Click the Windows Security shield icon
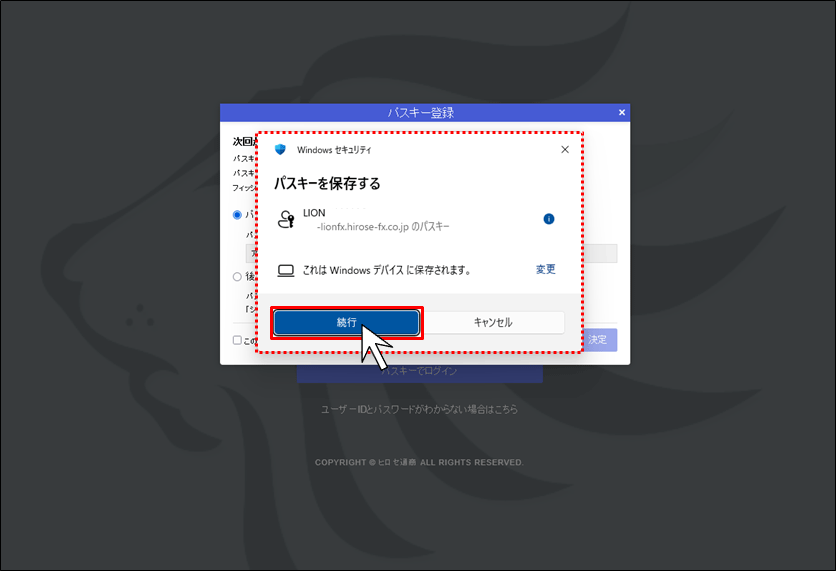This screenshot has width=836, height=571. click(x=280, y=150)
